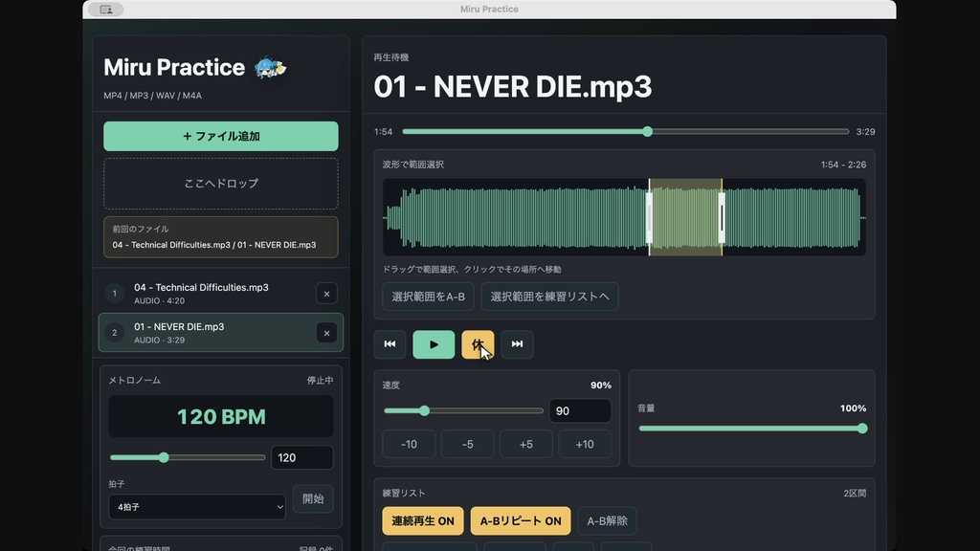This screenshot has width=980, height=551.
Task: Click the 3:29 total duration label
Action: pyautogui.click(x=865, y=132)
